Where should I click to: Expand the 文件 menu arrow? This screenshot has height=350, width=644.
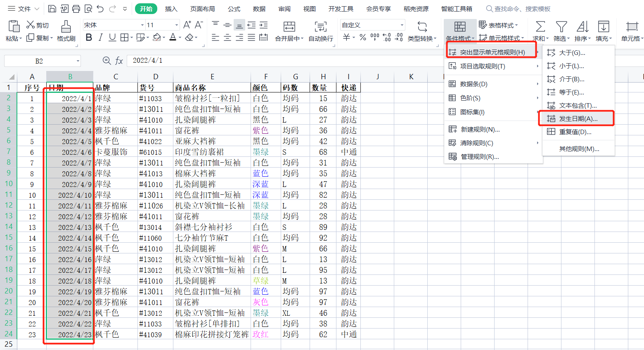click(37, 9)
